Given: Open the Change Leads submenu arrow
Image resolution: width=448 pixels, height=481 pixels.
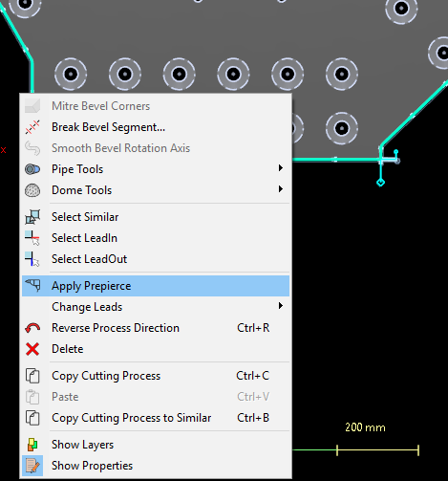Looking at the screenshot, I should pyautogui.click(x=281, y=306).
